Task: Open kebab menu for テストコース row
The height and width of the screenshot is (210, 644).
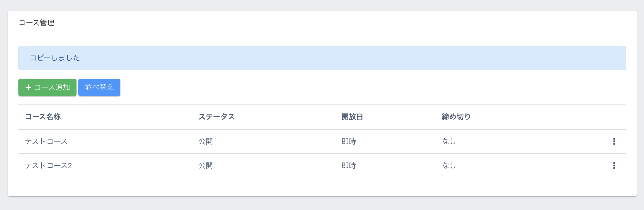Action: [x=614, y=141]
